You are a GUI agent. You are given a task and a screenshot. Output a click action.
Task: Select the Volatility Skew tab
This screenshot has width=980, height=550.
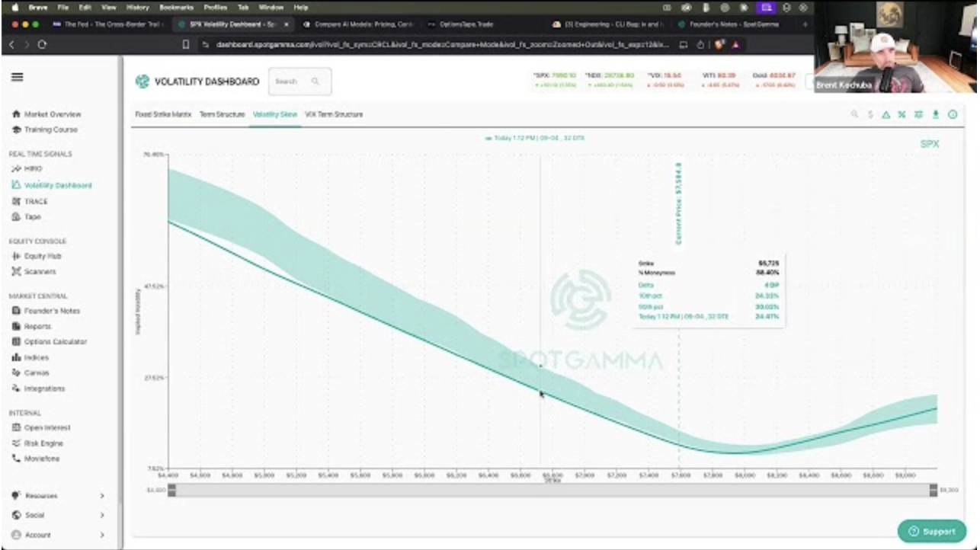coord(275,114)
